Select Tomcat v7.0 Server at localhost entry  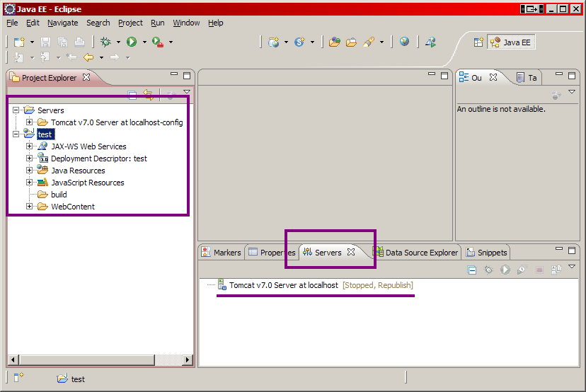coord(283,285)
